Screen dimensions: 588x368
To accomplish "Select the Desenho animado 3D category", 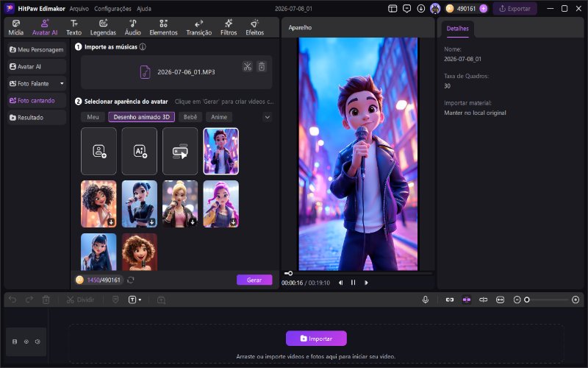I will (142, 117).
